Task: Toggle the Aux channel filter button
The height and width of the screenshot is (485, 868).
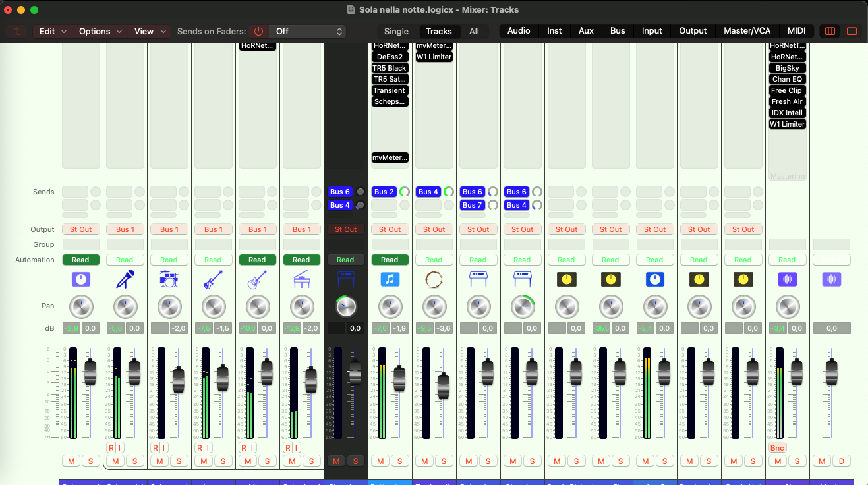Action: coord(586,31)
